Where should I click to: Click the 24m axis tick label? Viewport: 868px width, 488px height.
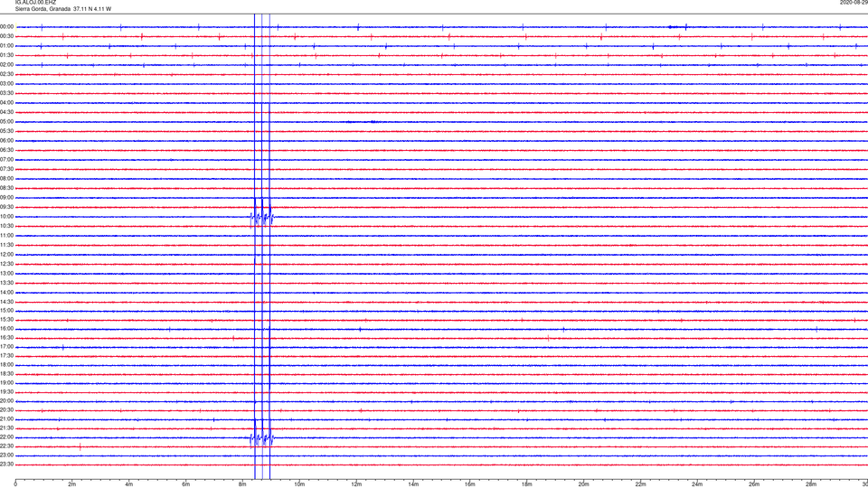click(697, 484)
